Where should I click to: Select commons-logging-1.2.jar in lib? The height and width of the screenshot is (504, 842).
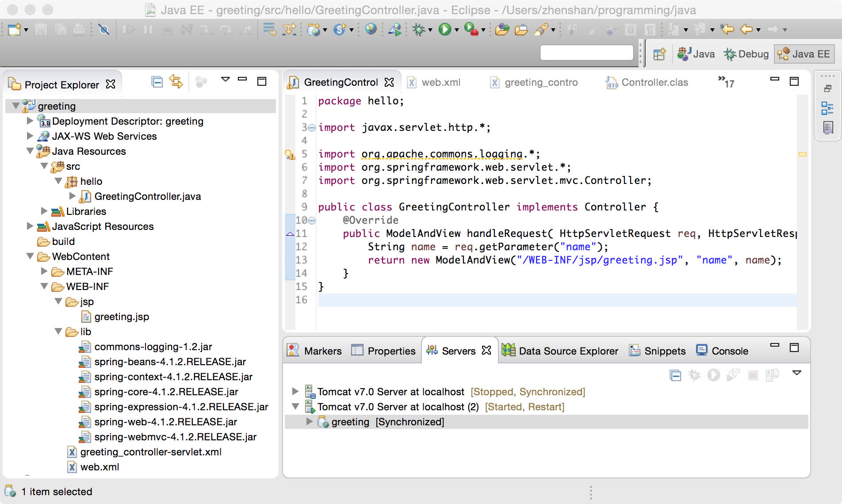(x=153, y=346)
